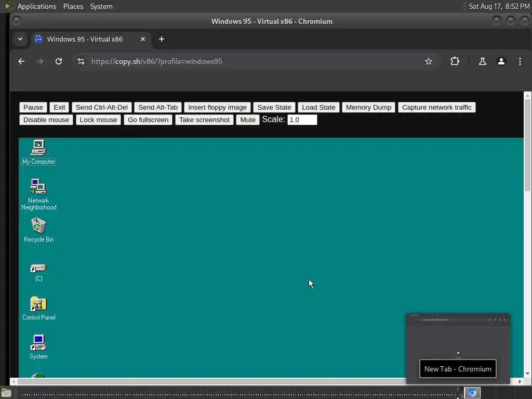
Task: Go back in Chromium
Action: point(21,61)
